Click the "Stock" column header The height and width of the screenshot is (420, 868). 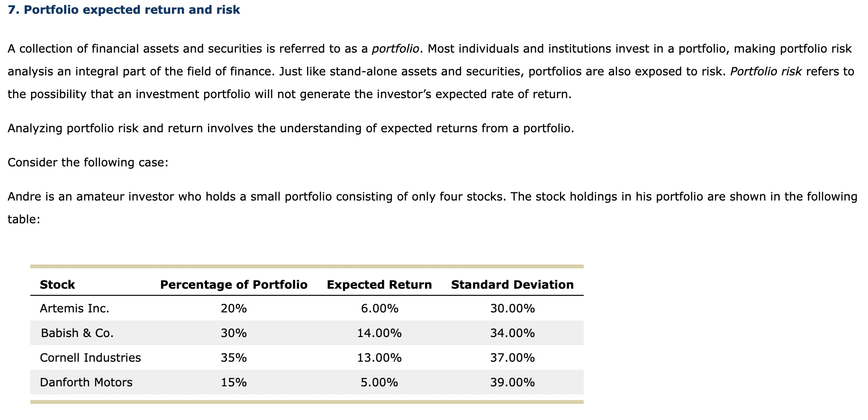pyautogui.click(x=57, y=284)
